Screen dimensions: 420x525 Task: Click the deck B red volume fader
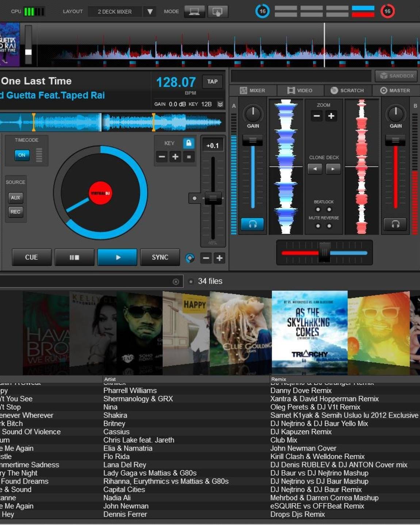point(395,140)
